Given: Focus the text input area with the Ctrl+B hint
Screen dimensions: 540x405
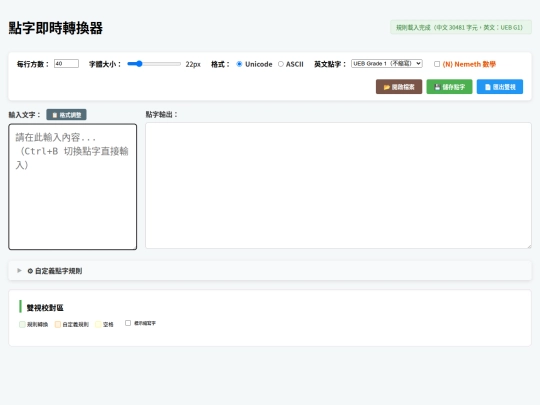Looking at the screenshot, I should coord(73,187).
